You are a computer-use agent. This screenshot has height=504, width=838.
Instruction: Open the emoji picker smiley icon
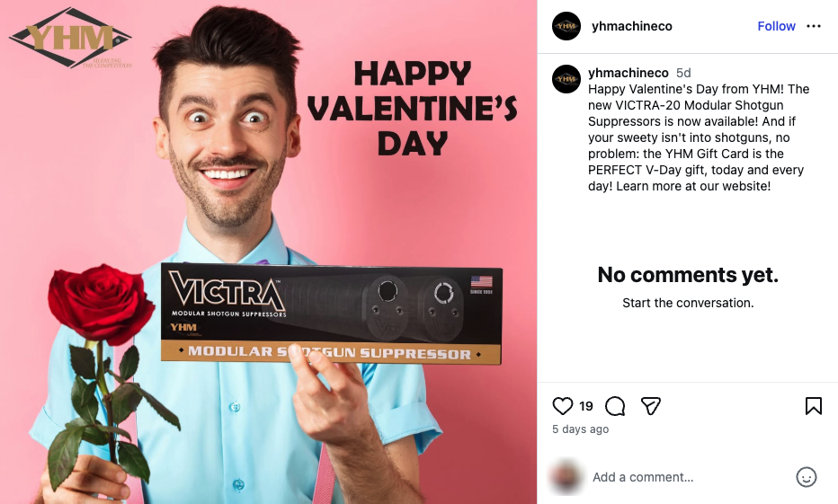(806, 477)
